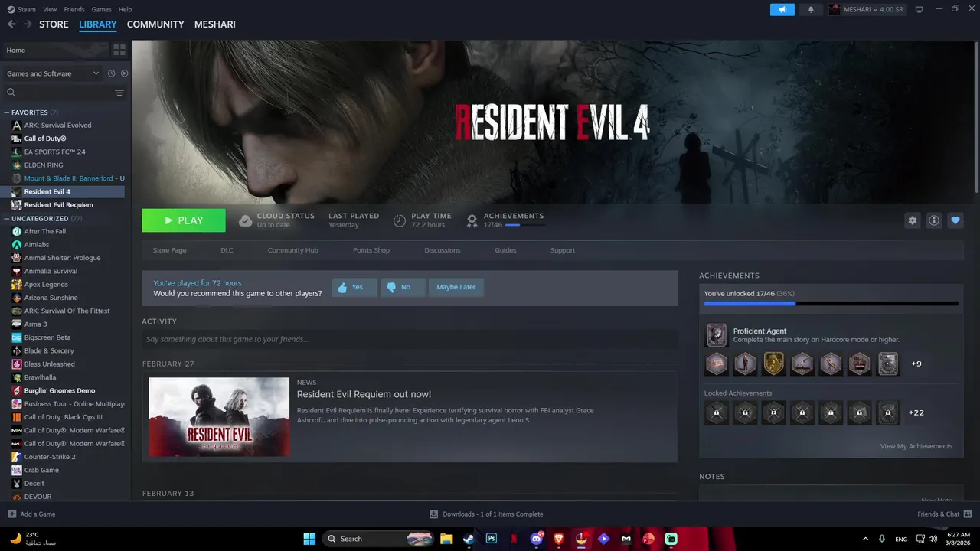This screenshot has height=551, width=980.
Task: Click the Achievements gear icon beside 17/46
Action: [x=472, y=220]
